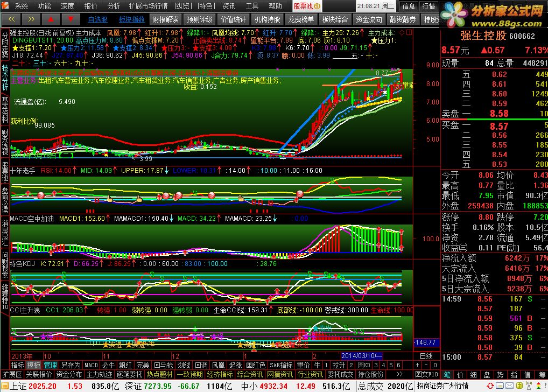
Task: Click the signal tower icon in status bar
Action: coord(529,386)
